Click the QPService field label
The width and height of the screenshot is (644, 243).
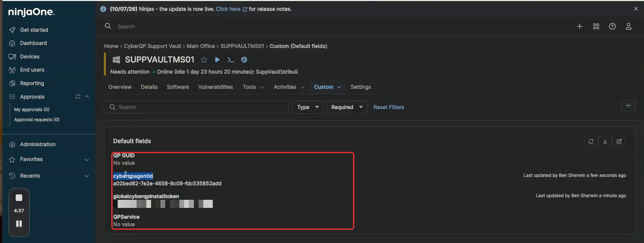coord(127,217)
